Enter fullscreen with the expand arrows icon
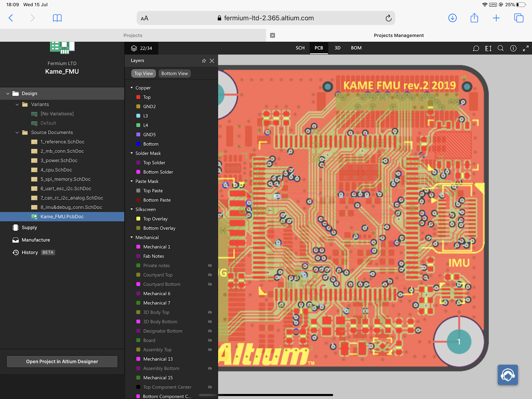Image resolution: width=532 pixels, height=399 pixels. [526, 48]
